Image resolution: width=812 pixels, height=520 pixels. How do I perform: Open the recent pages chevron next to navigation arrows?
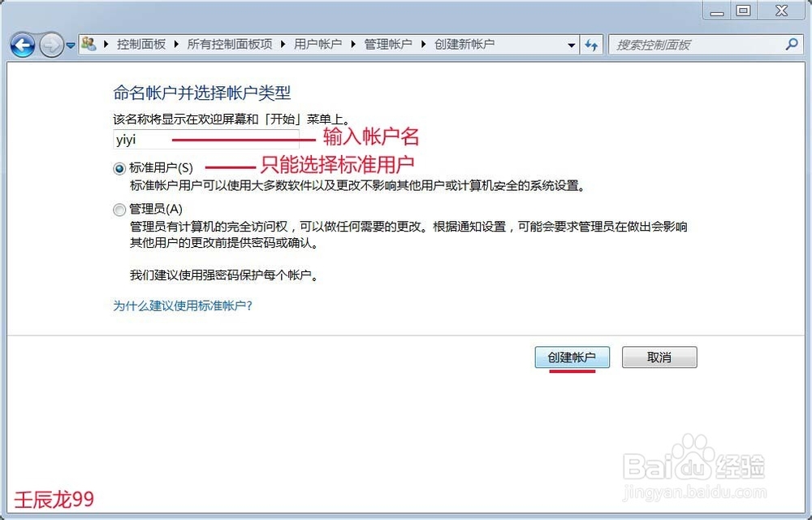coord(71,45)
